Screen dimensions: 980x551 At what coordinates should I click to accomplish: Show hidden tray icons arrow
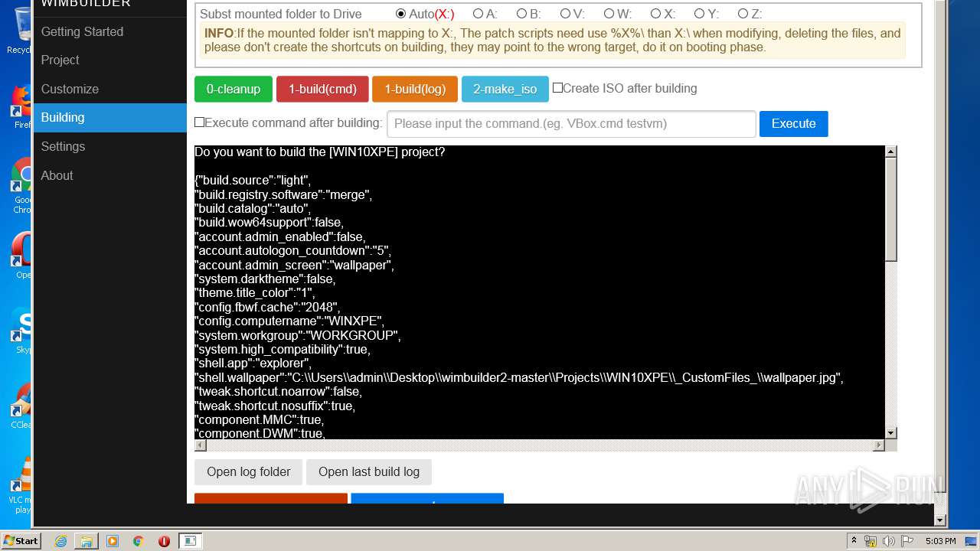[x=854, y=541]
